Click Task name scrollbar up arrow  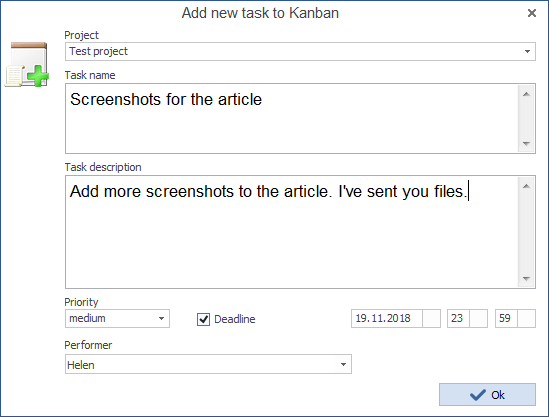[x=526, y=94]
